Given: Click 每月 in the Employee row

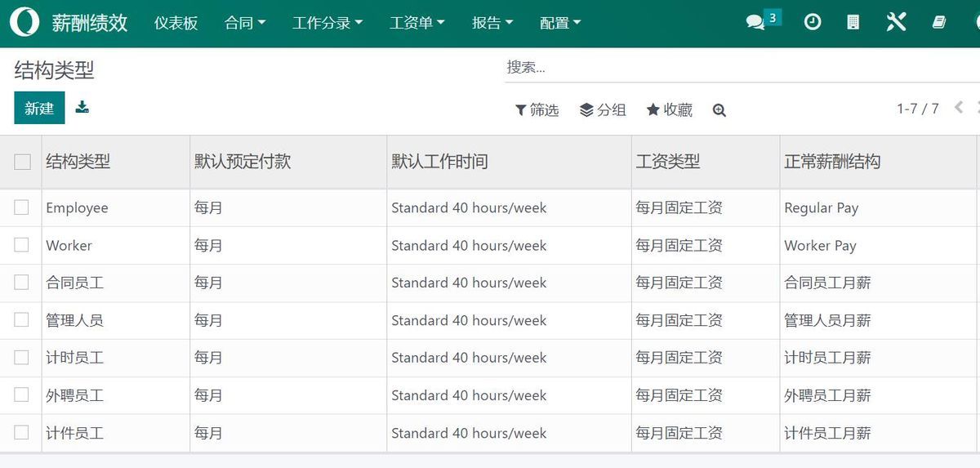Looking at the screenshot, I should (x=208, y=207).
